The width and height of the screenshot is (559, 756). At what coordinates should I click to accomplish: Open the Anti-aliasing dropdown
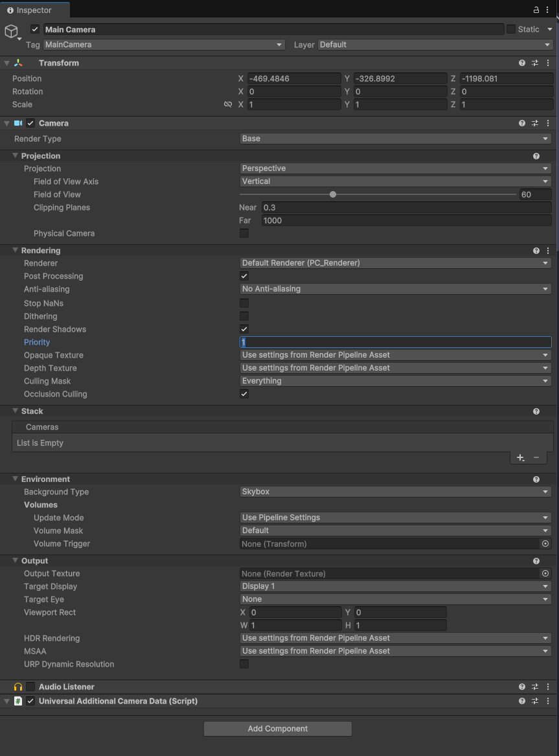click(395, 289)
